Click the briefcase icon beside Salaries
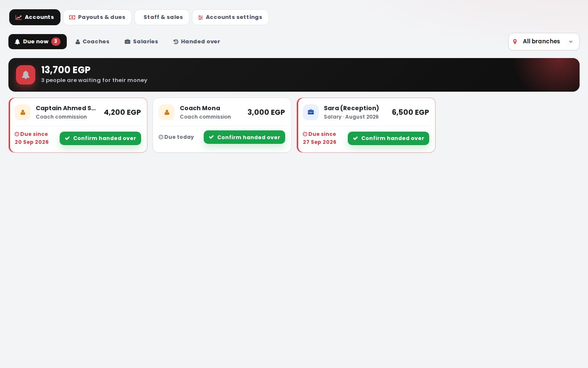 tap(128, 42)
